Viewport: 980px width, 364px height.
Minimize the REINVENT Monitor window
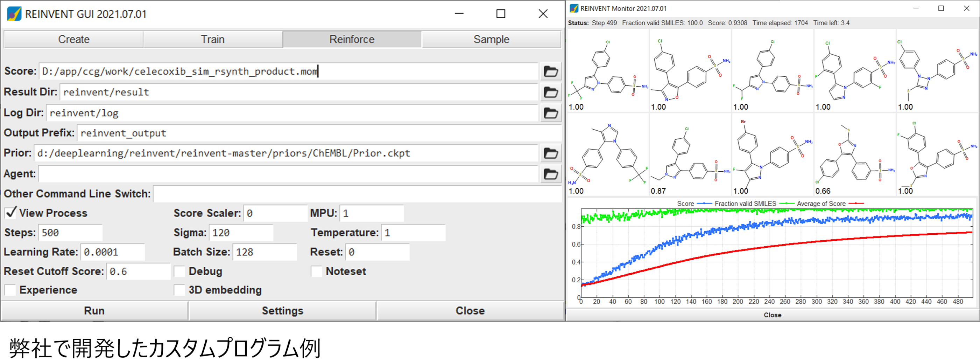click(916, 8)
